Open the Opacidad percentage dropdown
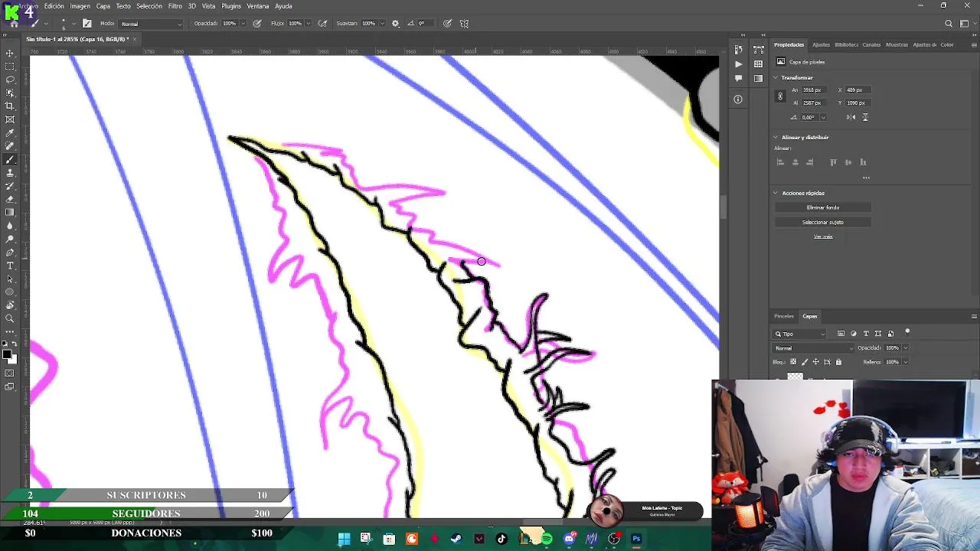 click(x=242, y=24)
